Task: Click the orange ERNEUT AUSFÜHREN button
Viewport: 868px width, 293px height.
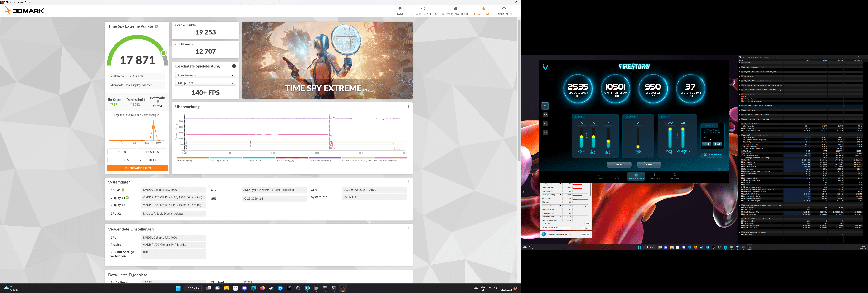Action: pos(138,168)
